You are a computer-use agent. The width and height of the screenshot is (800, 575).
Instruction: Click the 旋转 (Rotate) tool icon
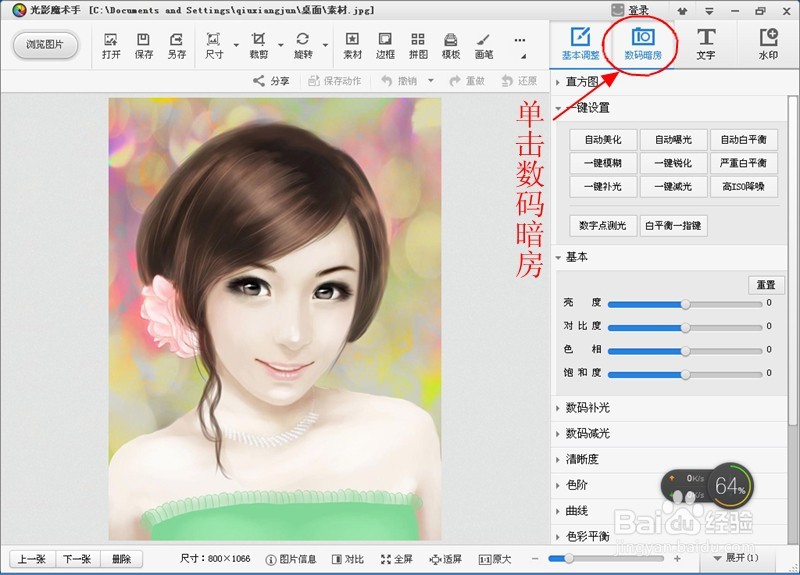pos(303,46)
